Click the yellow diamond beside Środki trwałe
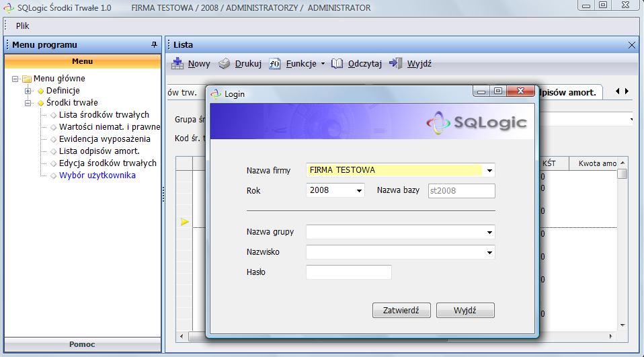Image resolution: width=644 pixels, height=357 pixels. point(40,103)
